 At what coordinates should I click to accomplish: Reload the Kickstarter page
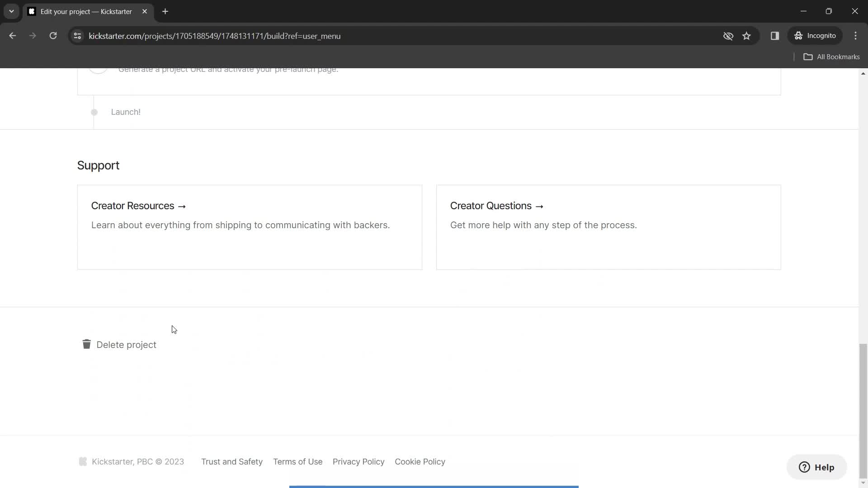click(x=53, y=36)
